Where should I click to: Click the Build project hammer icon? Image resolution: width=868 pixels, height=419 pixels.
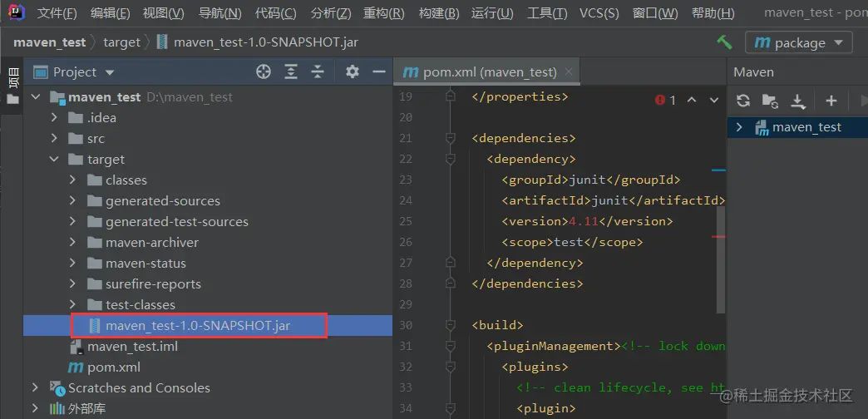click(724, 42)
